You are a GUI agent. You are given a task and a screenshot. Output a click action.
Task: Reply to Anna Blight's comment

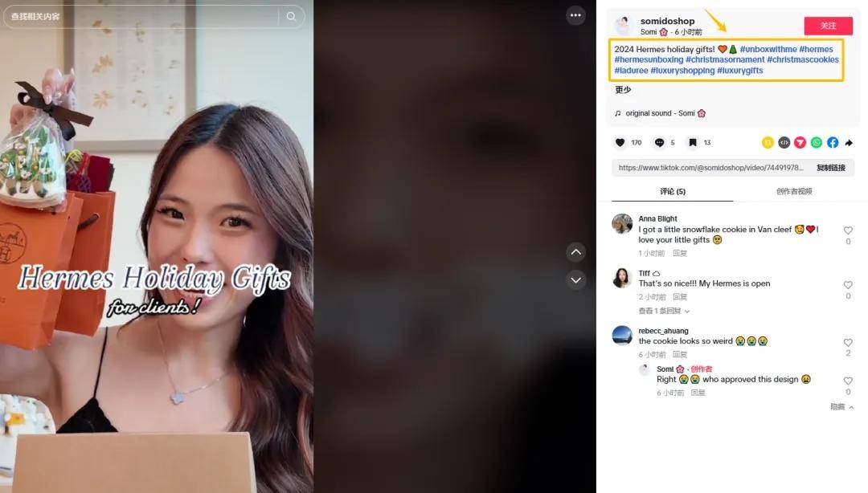pyautogui.click(x=680, y=254)
